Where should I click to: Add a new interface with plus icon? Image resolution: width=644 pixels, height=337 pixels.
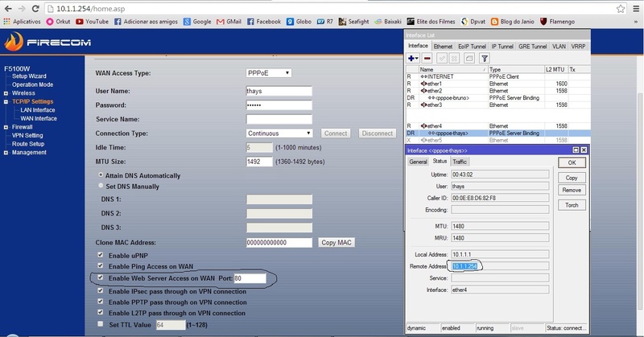click(413, 58)
